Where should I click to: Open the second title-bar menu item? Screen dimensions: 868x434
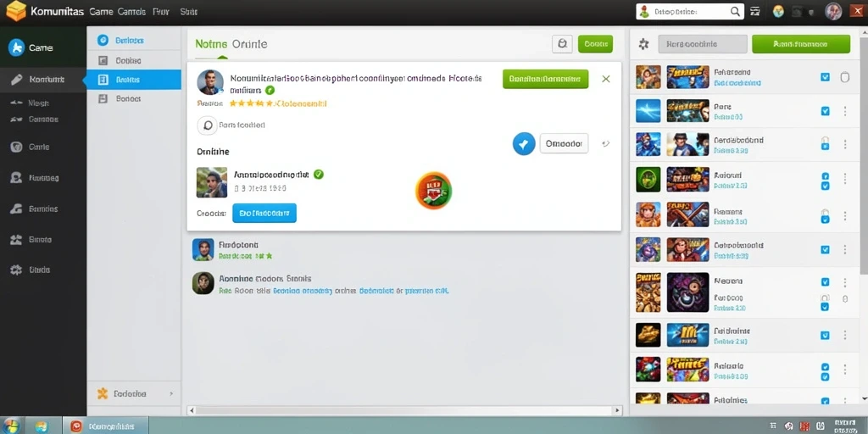pyautogui.click(x=131, y=11)
